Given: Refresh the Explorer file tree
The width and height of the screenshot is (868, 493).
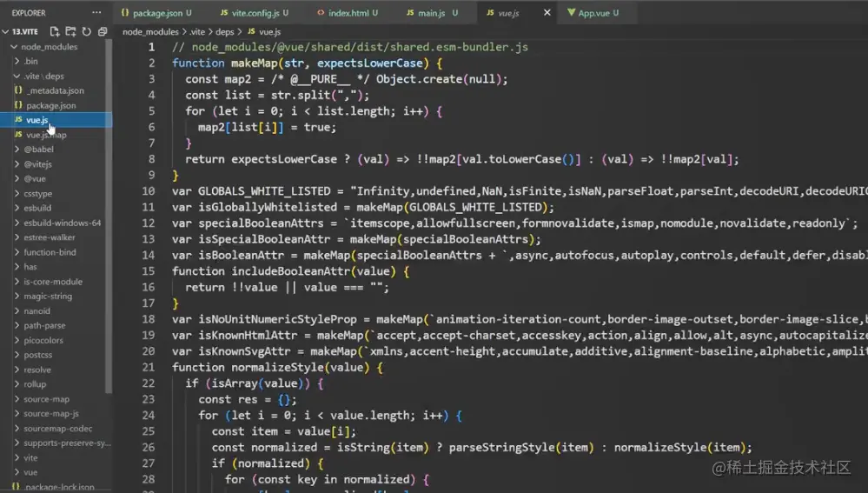Looking at the screenshot, I should (x=86, y=31).
